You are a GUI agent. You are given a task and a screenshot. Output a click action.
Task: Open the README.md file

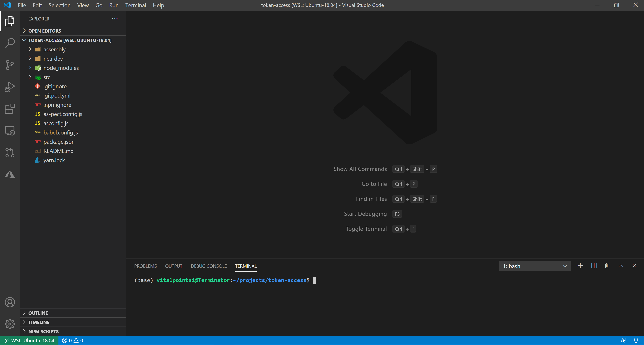point(73,151)
